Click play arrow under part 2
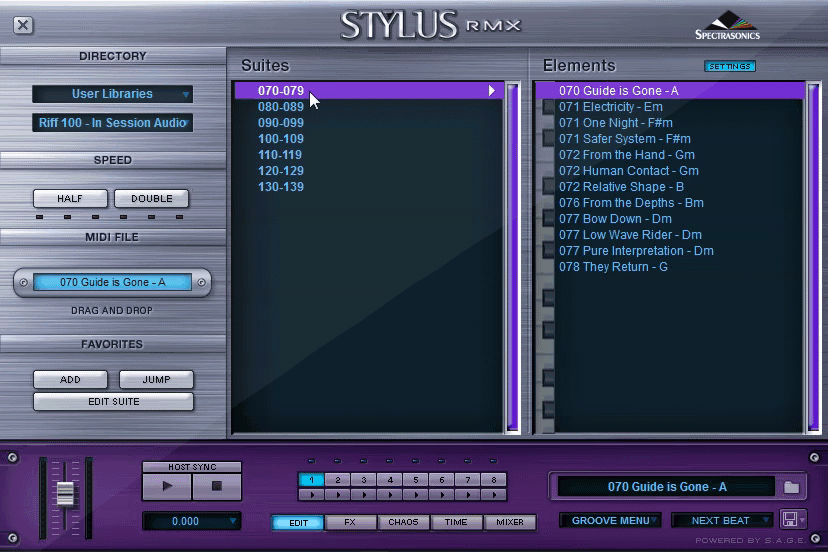 338,495
